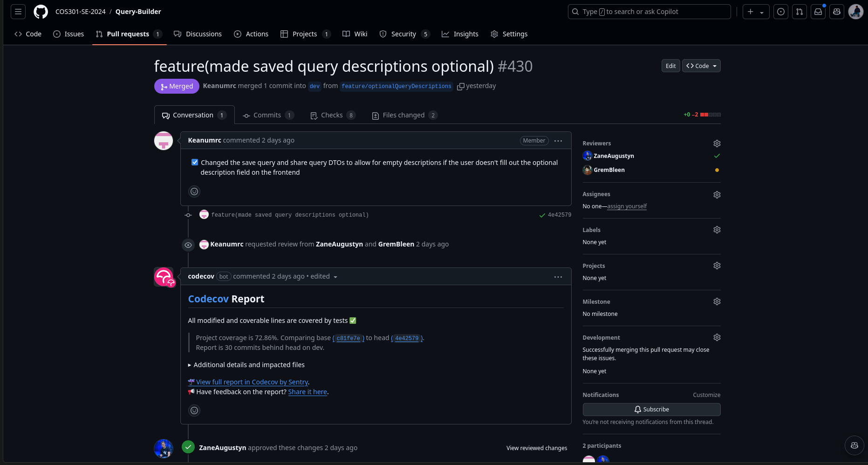Open the COS301-SE-2024 organization link
Screen dimensions: 868x465
(81, 12)
